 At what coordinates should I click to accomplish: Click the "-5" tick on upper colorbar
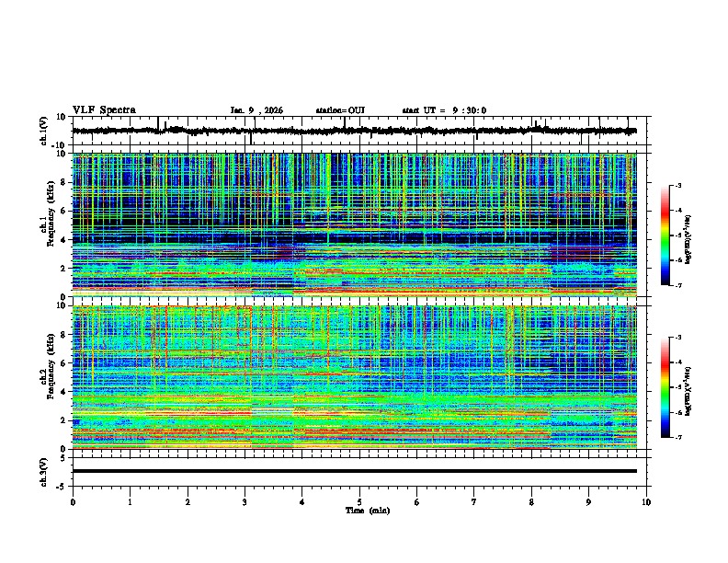tap(678, 236)
